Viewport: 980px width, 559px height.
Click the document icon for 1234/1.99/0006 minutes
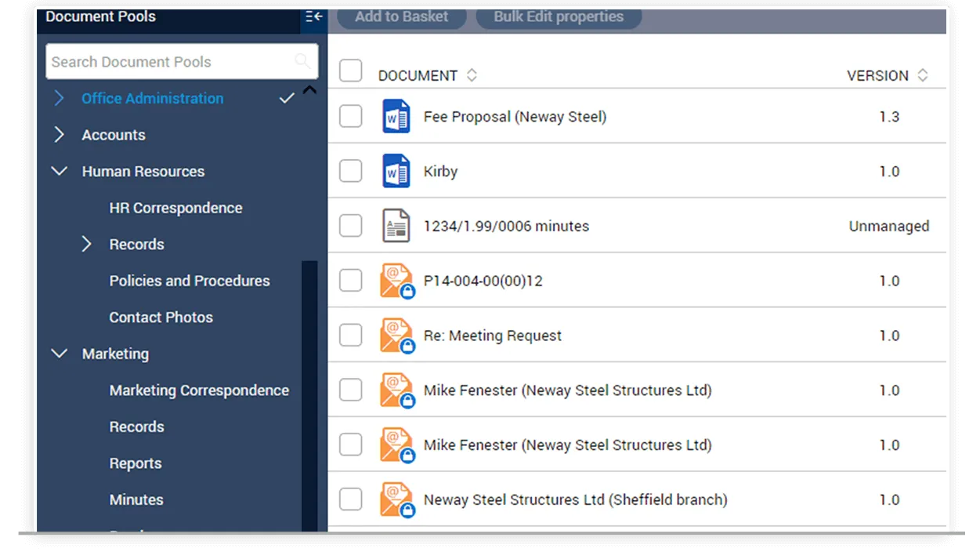tap(396, 226)
